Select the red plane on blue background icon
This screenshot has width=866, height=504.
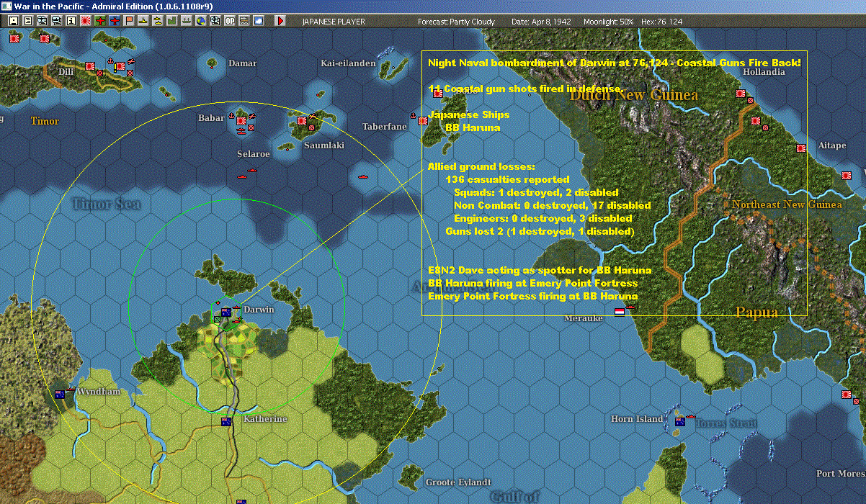(115, 21)
